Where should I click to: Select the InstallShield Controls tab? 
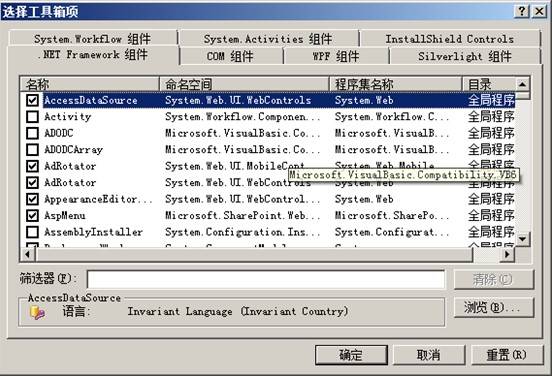pyautogui.click(x=450, y=39)
